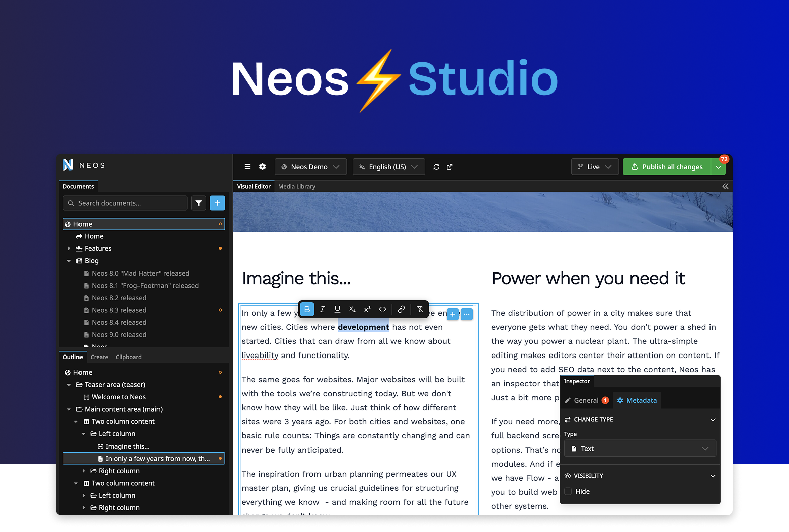Apply underline formatting
Image resolution: width=789 pixels, height=532 pixels.
(x=337, y=309)
